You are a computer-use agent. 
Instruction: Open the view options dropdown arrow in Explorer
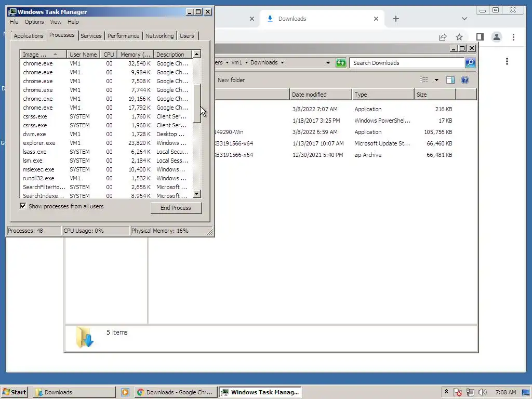click(436, 80)
